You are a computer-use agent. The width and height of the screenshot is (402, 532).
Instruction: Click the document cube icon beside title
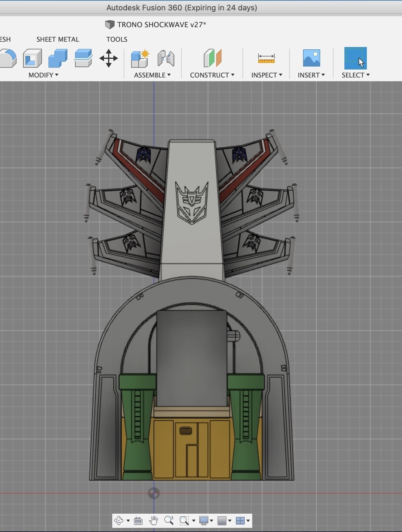pos(110,25)
